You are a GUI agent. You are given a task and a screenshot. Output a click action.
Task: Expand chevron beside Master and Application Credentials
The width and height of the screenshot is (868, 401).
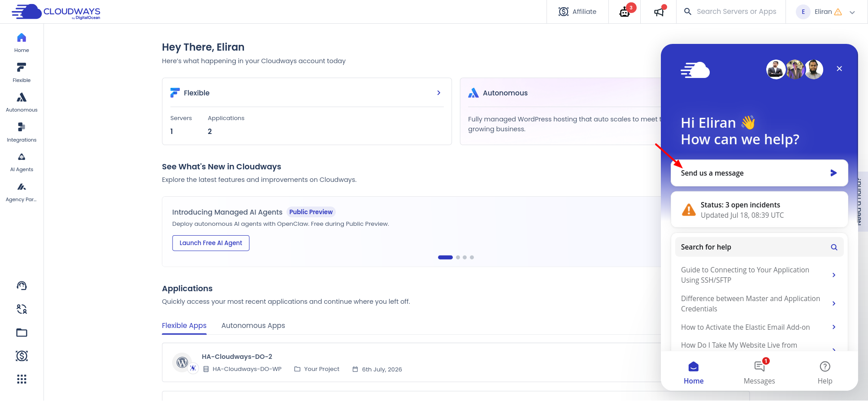[x=834, y=304]
